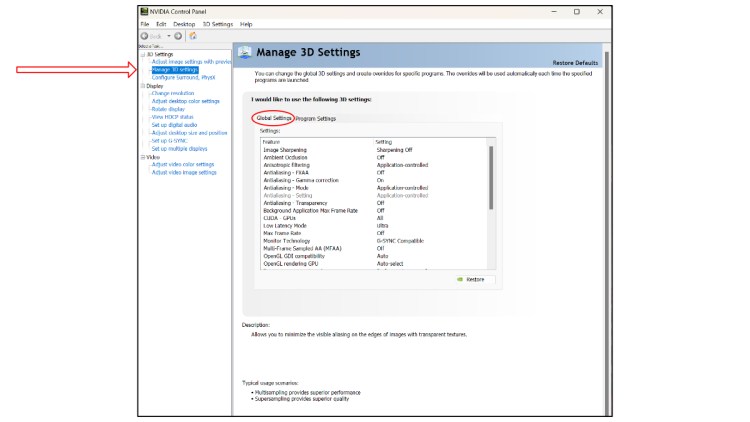Click the Manage 3D Settings header icon
This screenshot has height=422, width=750.
[x=244, y=52]
